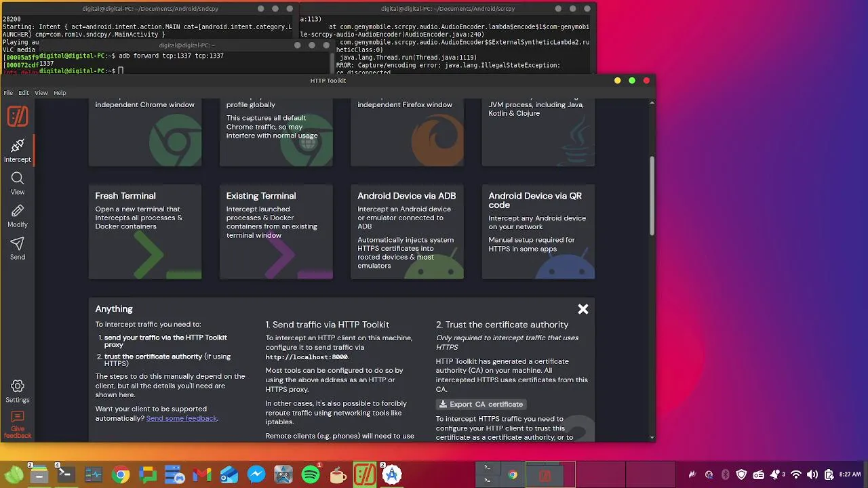Viewport: 868px width, 488px height.
Task: Open the system monitor dock icon
Action: tap(94, 475)
